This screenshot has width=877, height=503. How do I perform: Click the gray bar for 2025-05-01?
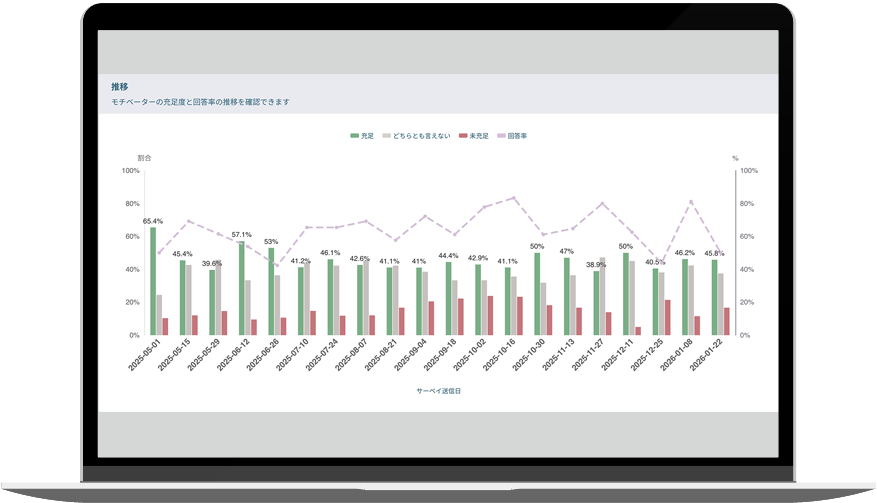click(159, 315)
